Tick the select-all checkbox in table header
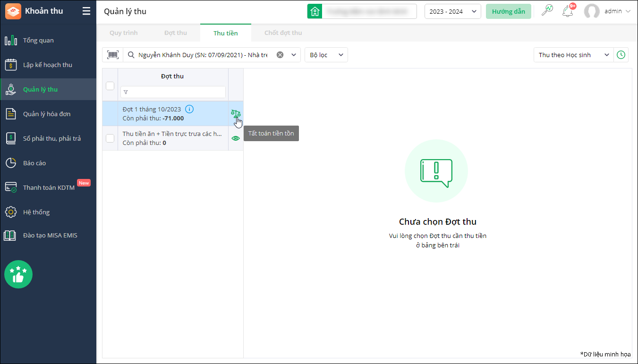Image resolution: width=638 pixels, height=364 pixels. [110, 85]
